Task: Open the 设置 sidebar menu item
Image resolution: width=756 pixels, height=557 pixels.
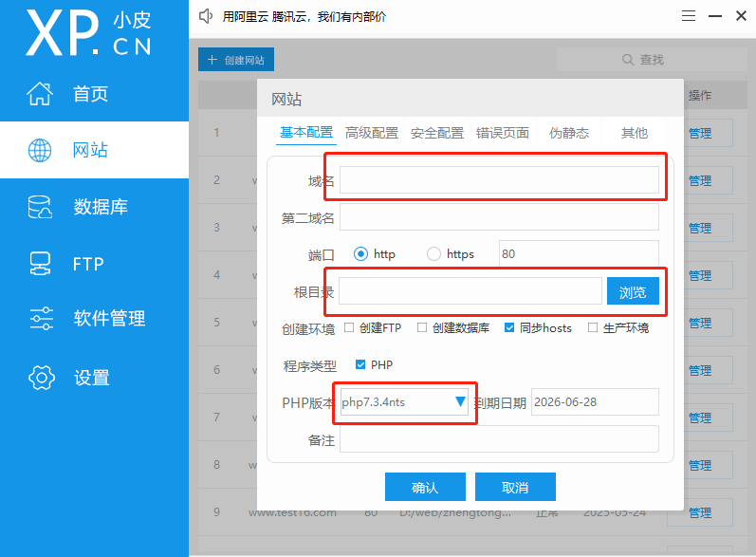Action: click(95, 377)
